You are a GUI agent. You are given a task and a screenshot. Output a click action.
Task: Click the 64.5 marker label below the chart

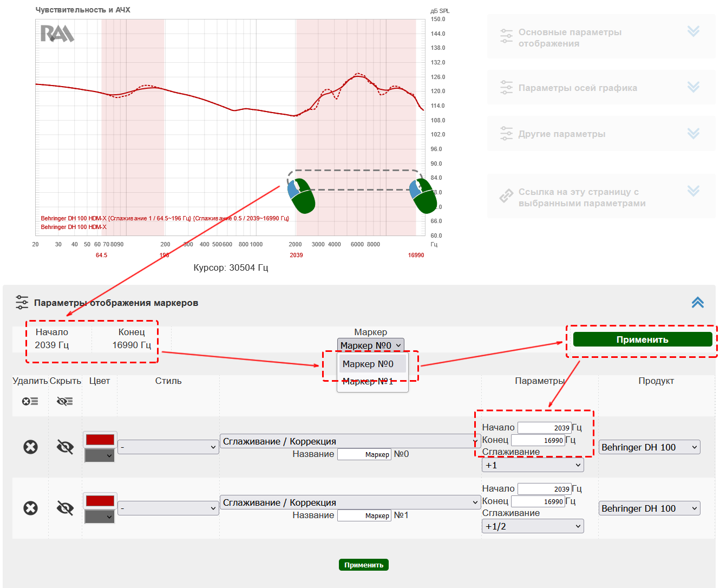[x=101, y=255]
